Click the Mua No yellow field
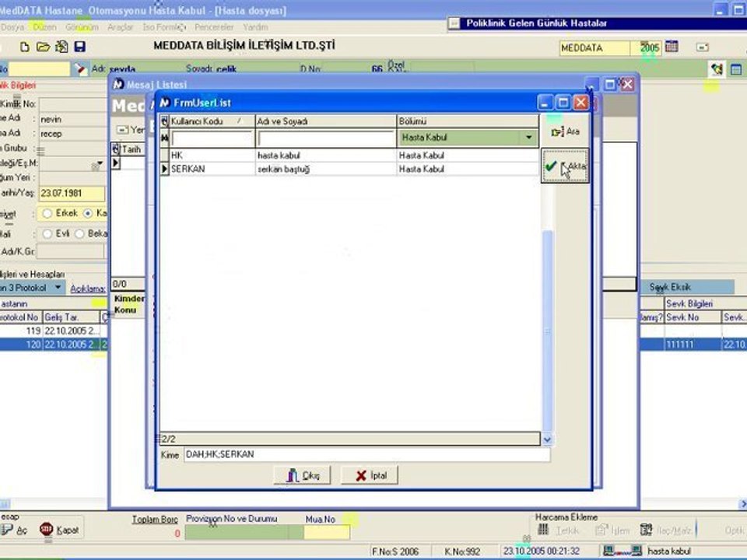 pyautogui.click(x=327, y=532)
